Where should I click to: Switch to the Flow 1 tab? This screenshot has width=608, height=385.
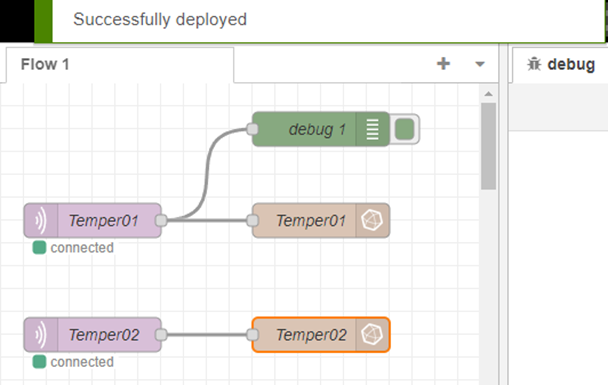coord(120,64)
